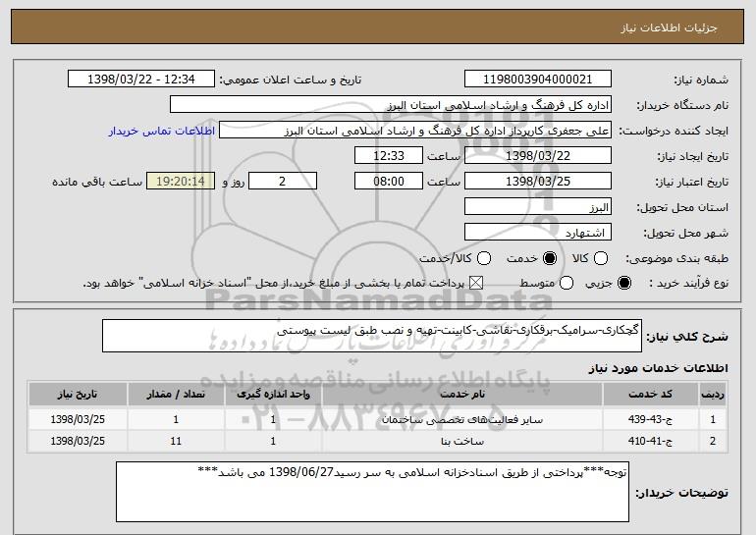Click the creation time field 12:33
Screen dimensions: 756x535
(389, 156)
